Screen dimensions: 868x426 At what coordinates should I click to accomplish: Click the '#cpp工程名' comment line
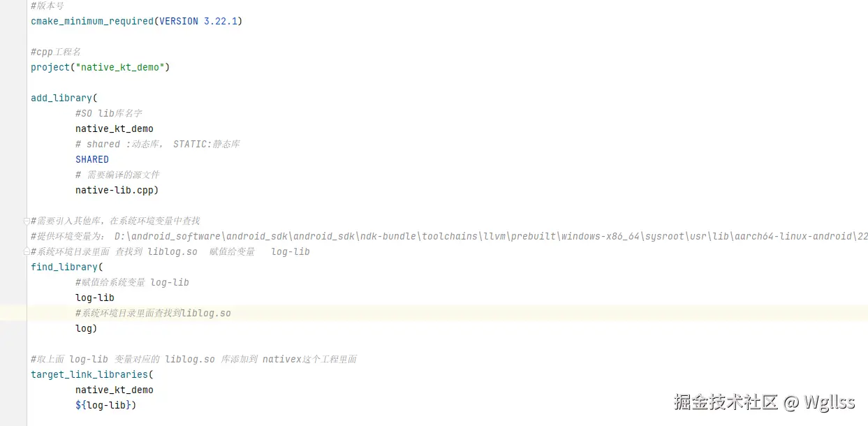(56, 52)
